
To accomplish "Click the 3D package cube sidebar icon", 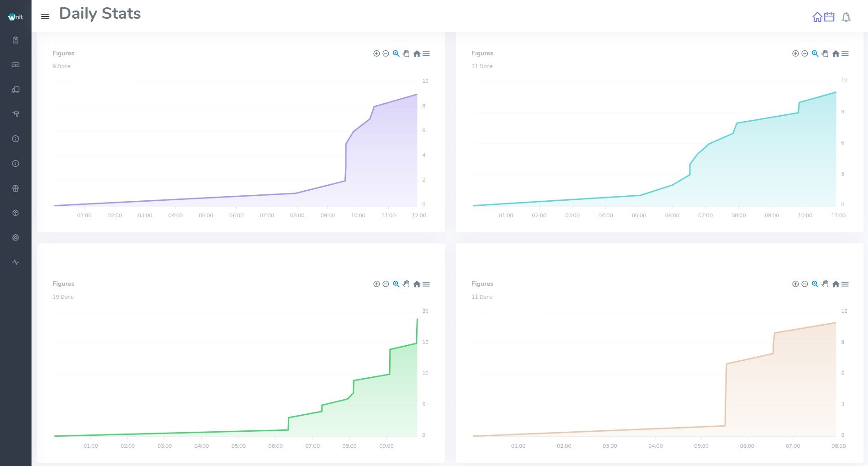I will coord(16,213).
